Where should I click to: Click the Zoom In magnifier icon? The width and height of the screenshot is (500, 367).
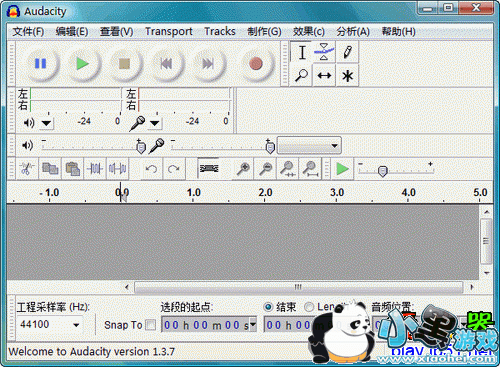click(243, 169)
